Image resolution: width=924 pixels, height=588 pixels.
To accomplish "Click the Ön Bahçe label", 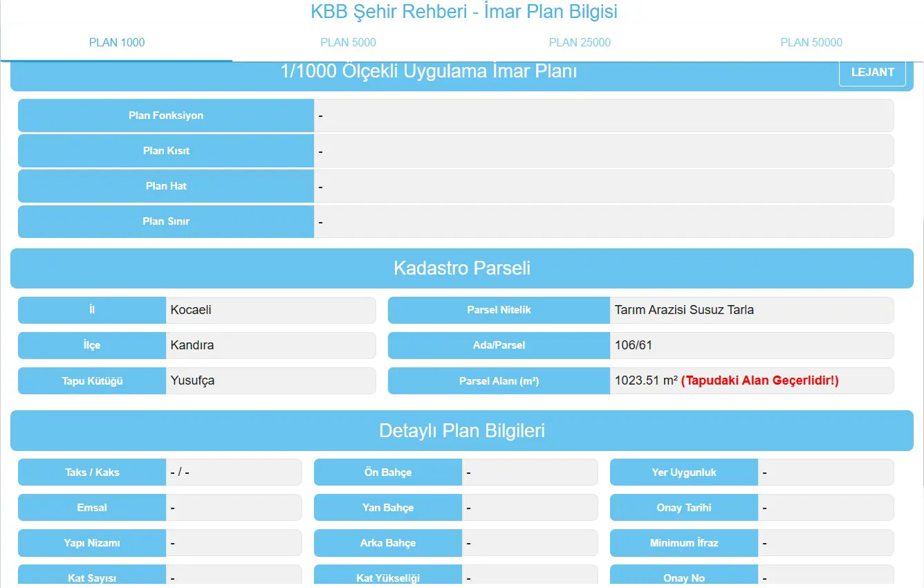I will point(388,472).
